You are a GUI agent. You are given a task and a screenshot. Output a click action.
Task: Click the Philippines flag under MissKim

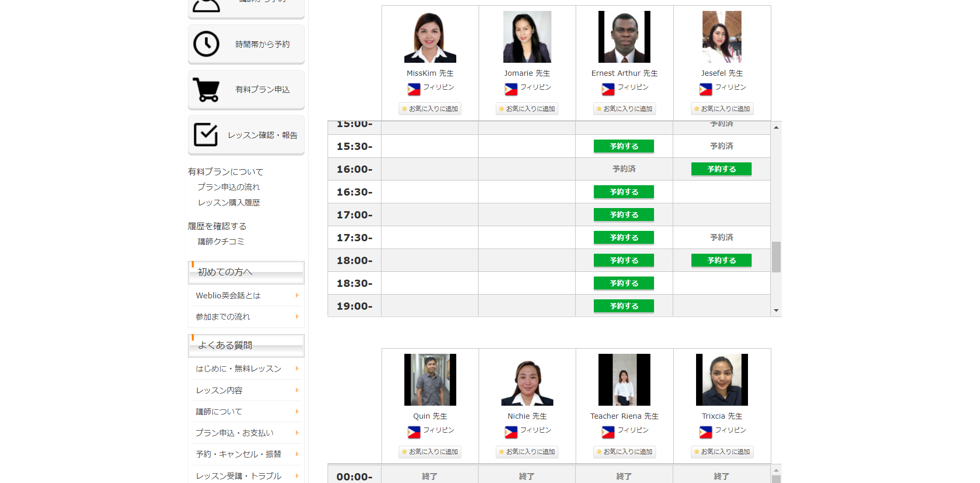click(x=414, y=89)
